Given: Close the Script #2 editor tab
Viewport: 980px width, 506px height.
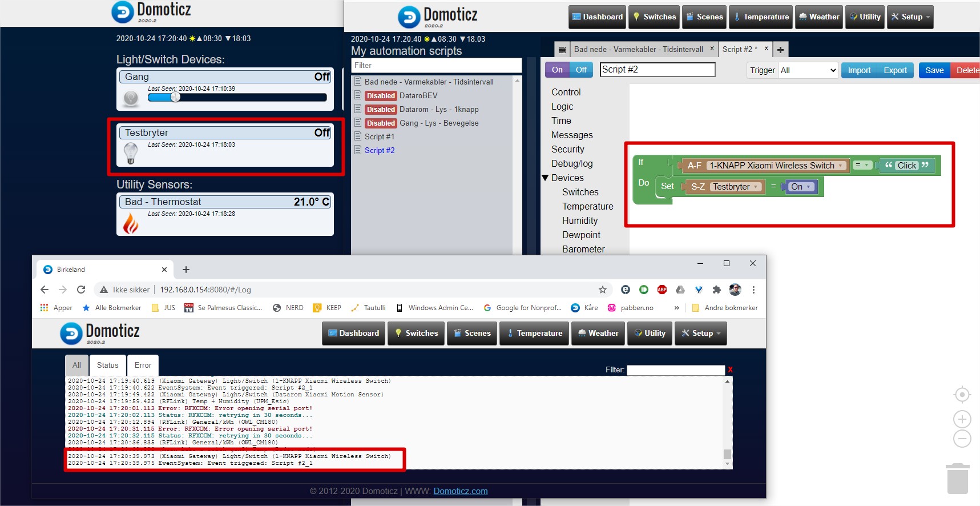Looking at the screenshot, I should pyautogui.click(x=767, y=49).
